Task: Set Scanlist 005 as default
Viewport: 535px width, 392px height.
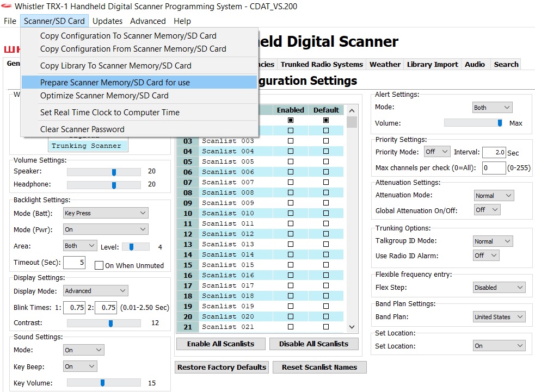Action: (x=326, y=161)
